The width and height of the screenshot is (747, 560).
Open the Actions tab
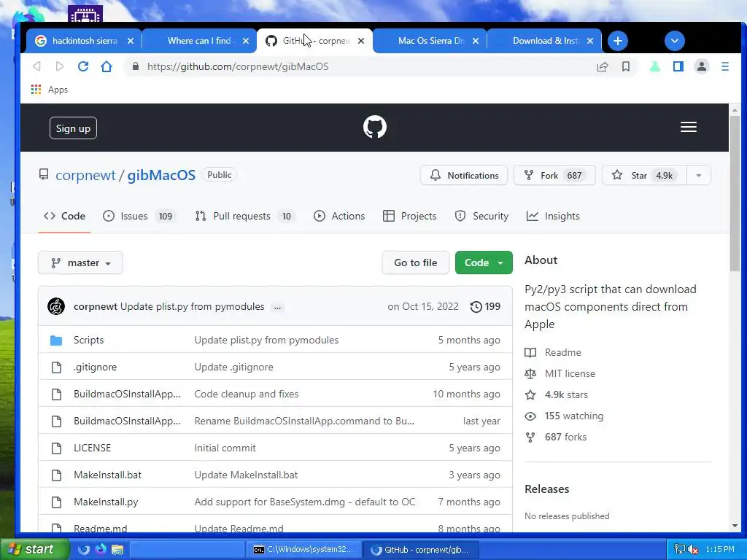(x=339, y=216)
